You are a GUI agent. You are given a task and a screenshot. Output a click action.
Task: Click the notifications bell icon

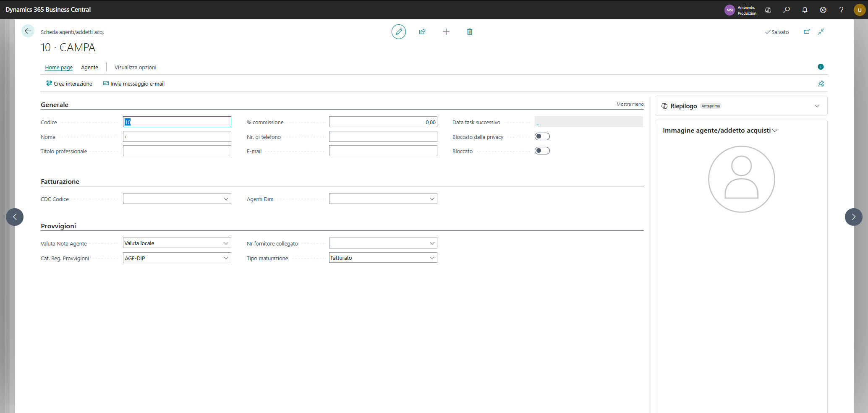point(804,10)
